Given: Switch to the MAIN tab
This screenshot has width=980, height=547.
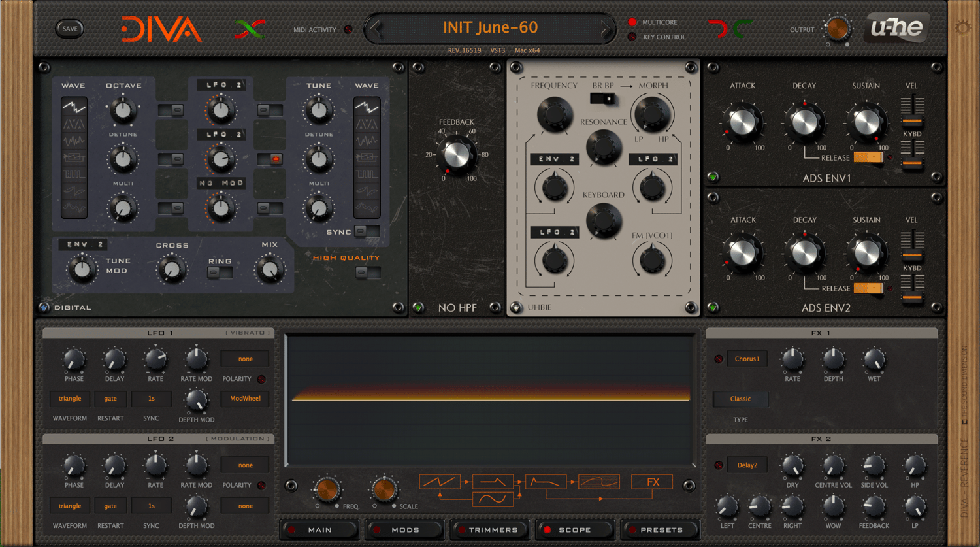Looking at the screenshot, I should (x=319, y=530).
